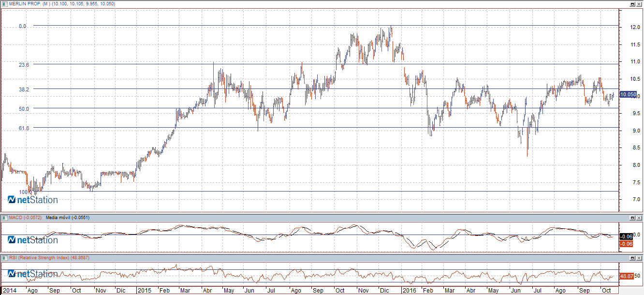Click the 2016 year label on time axis
This screenshot has height=295, width=644.
410,291
